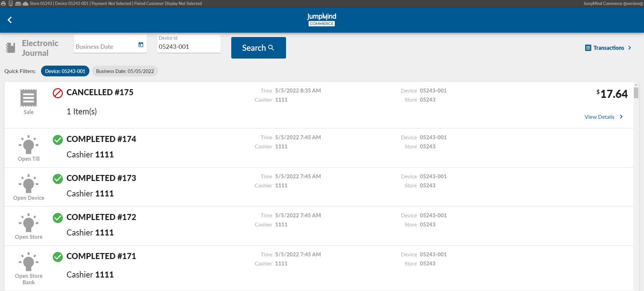Go back using the header arrow
Screen dimensions: 644x291
click(x=10, y=20)
